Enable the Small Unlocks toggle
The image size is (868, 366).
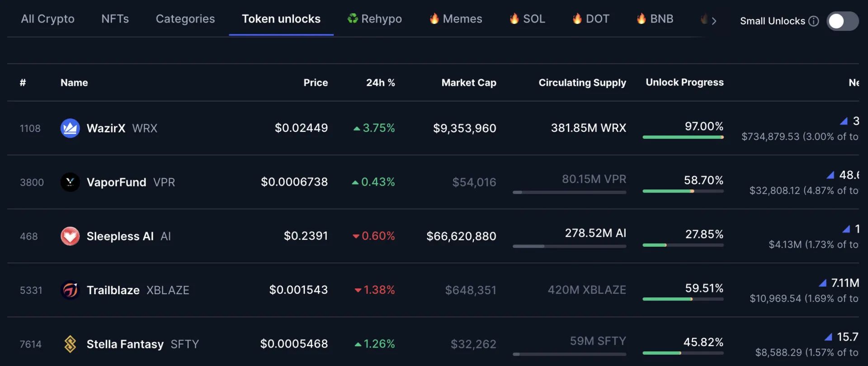pos(842,21)
